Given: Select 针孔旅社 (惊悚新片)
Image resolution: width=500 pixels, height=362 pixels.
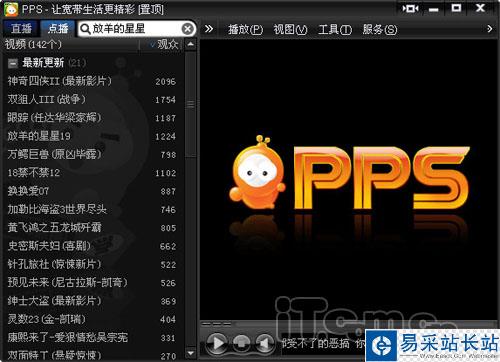Looking at the screenshot, I should pyautogui.click(x=54, y=264).
